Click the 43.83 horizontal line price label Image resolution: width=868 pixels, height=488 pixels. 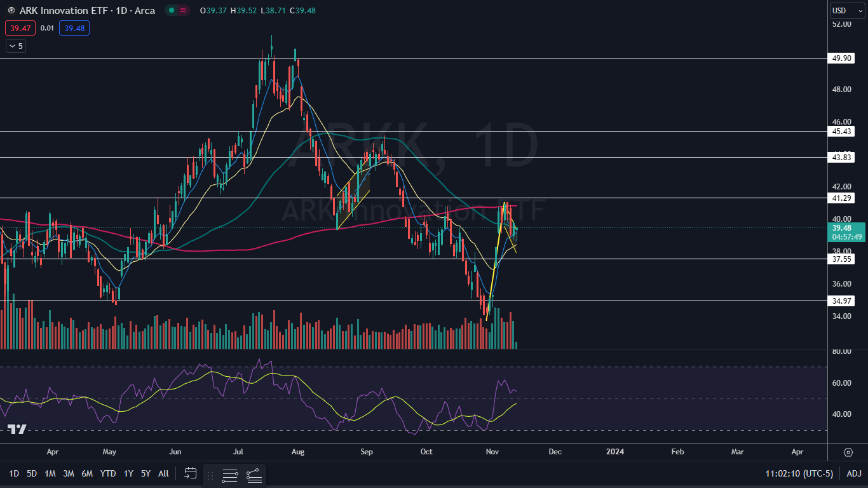(843, 157)
